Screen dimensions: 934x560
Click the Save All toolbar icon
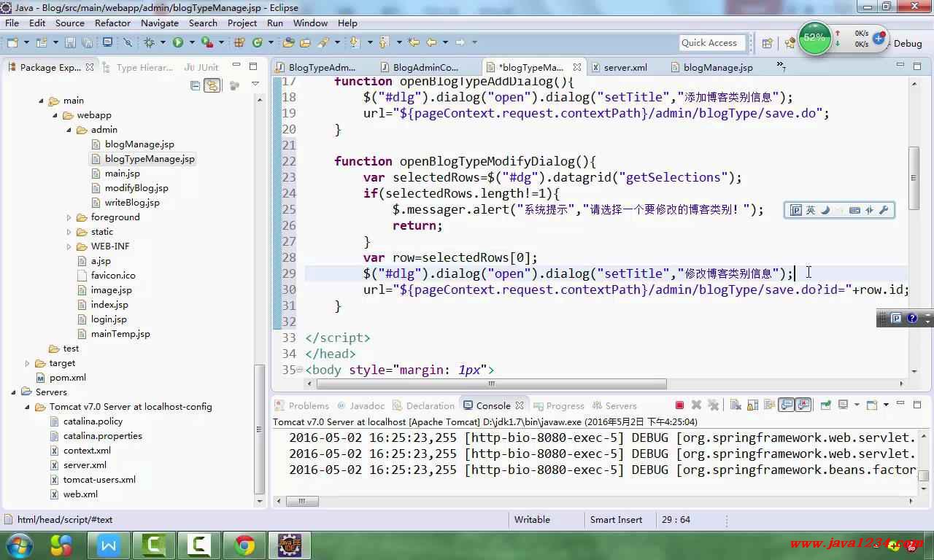tap(88, 42)
